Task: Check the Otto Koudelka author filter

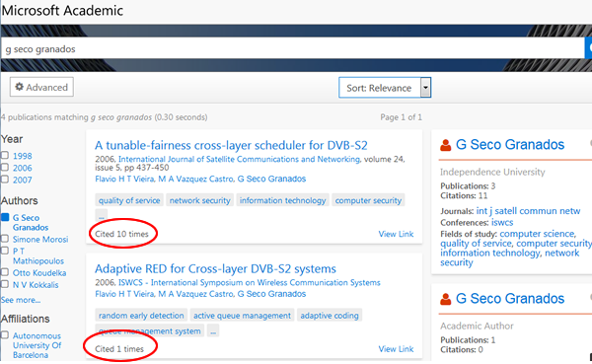Action: 5,272
